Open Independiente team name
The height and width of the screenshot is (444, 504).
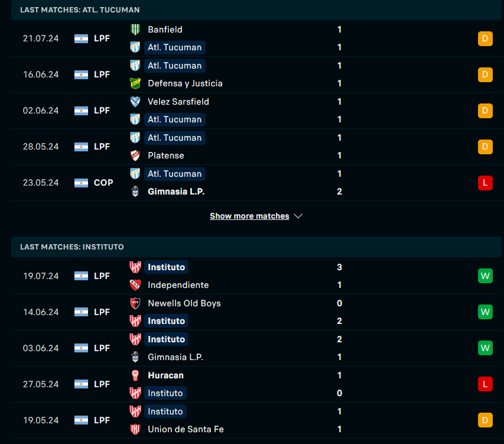[178, 285]
